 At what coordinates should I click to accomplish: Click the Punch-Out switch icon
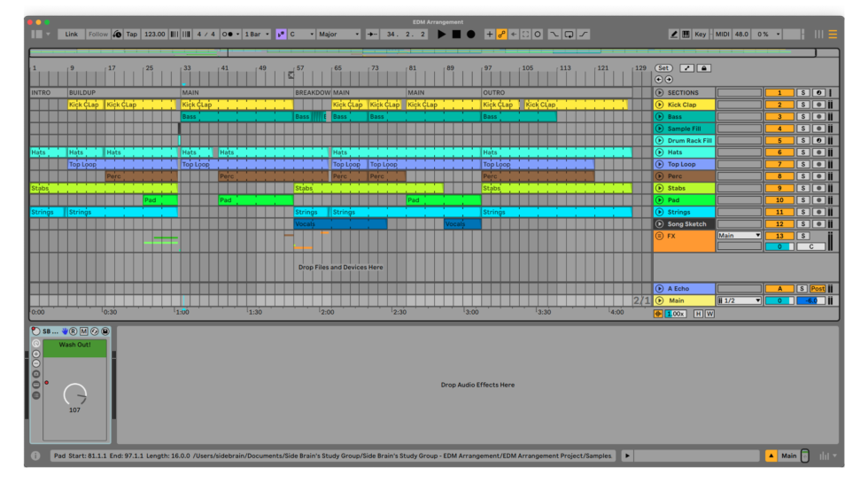click(584, 35)
